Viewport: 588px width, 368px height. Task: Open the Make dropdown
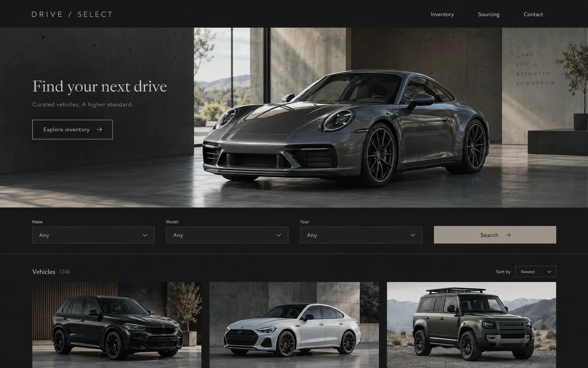[93, 235]
